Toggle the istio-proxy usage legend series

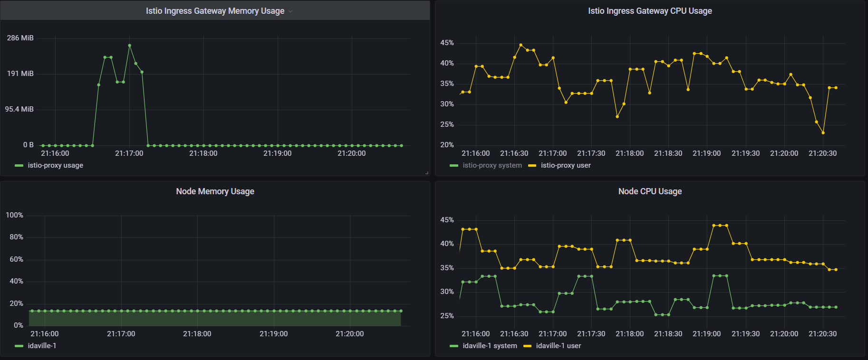click(x=55, y=165)
